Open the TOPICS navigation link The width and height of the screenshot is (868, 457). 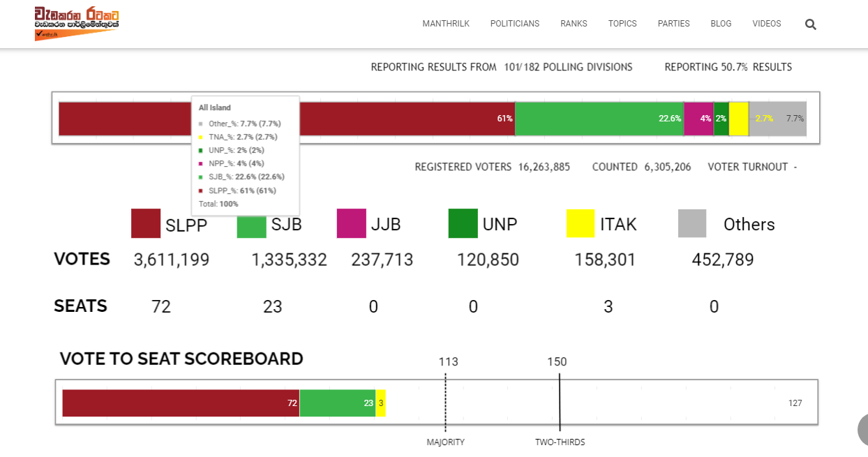[622, 24]
